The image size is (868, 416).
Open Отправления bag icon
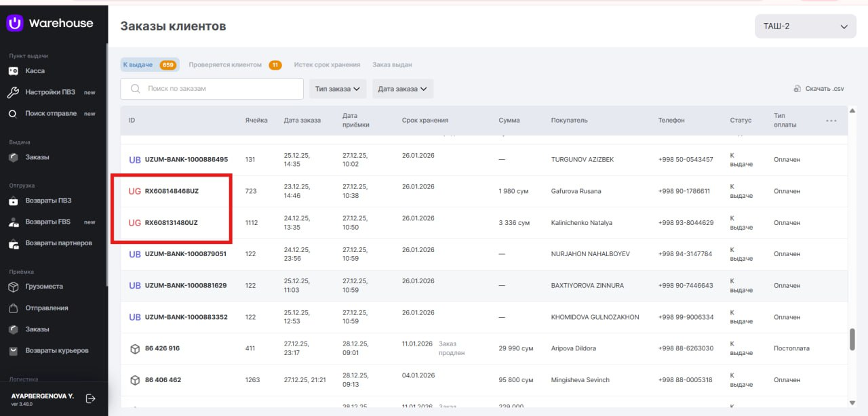pos(13,308)
